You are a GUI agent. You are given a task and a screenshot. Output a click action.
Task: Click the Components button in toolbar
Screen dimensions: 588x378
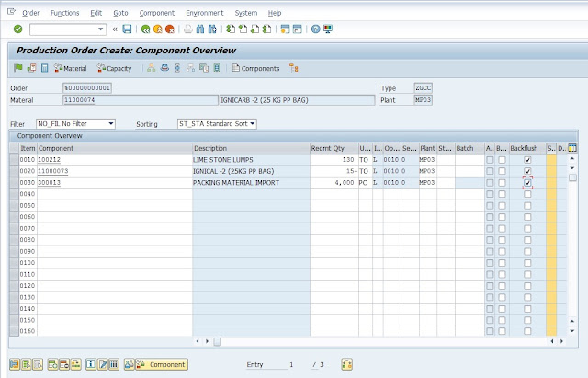pos(255,68)
